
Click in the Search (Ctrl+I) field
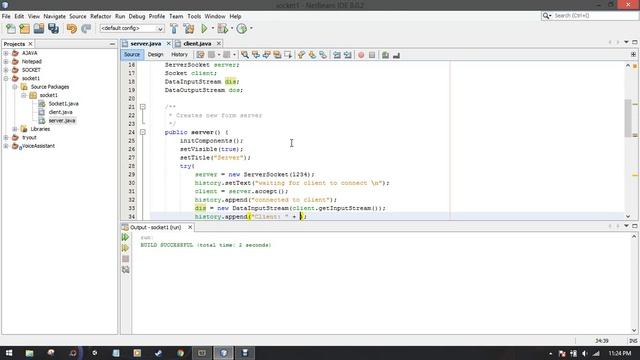point(595,16)
